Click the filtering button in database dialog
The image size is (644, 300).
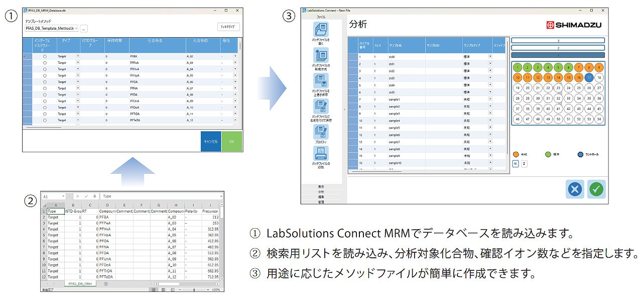click(228, 27)
